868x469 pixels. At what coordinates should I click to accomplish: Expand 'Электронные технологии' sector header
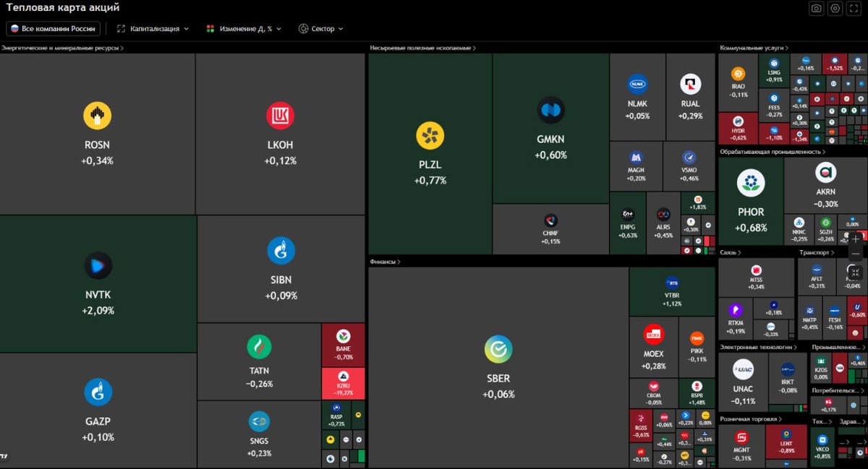758,347
